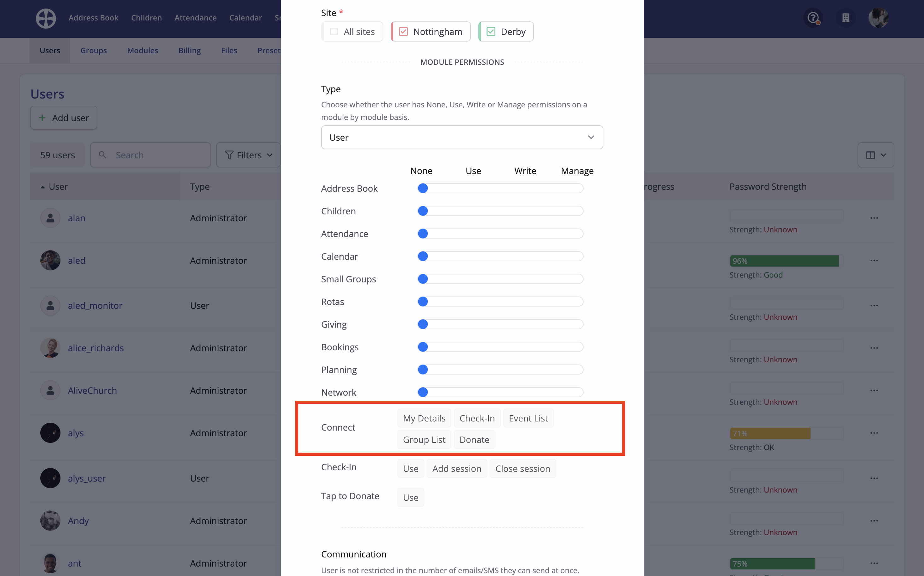Uncheck the Derby site checkbox
924x576 pixels.
click(491, 31)
